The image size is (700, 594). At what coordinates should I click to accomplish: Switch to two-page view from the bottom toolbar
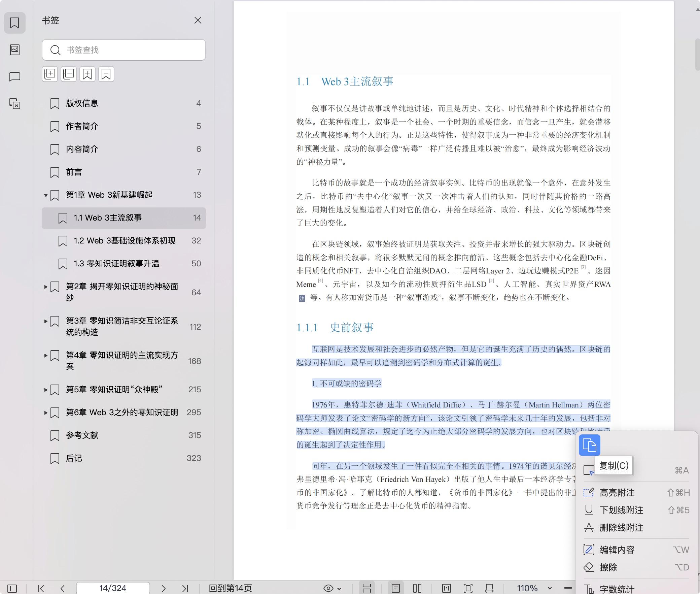point(417,588)
